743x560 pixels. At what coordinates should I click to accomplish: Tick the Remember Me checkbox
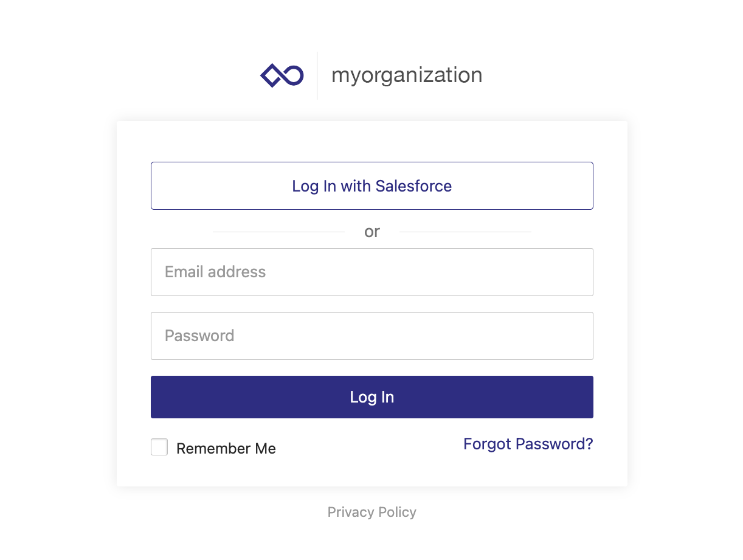click(159, 448)
